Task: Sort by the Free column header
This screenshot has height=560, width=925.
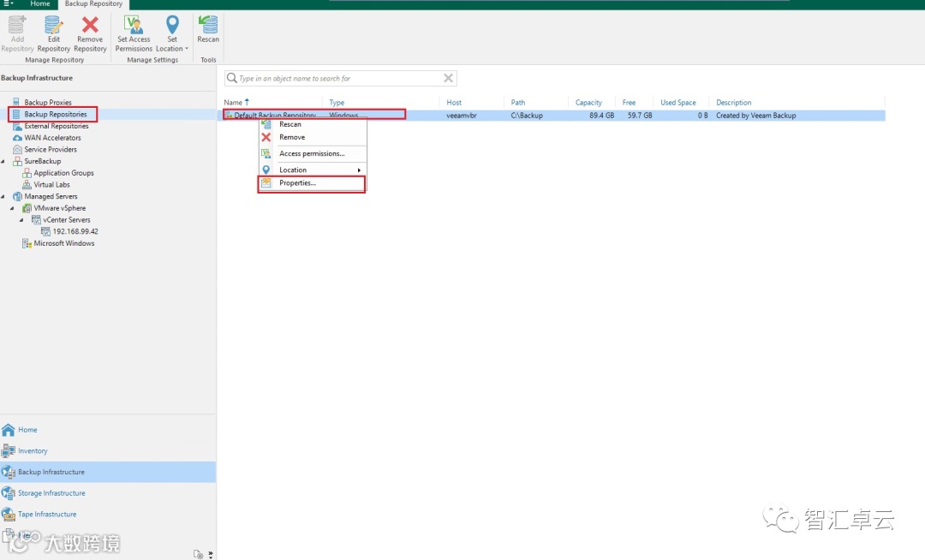Action: pyautogui.click(x=629, y=103)
